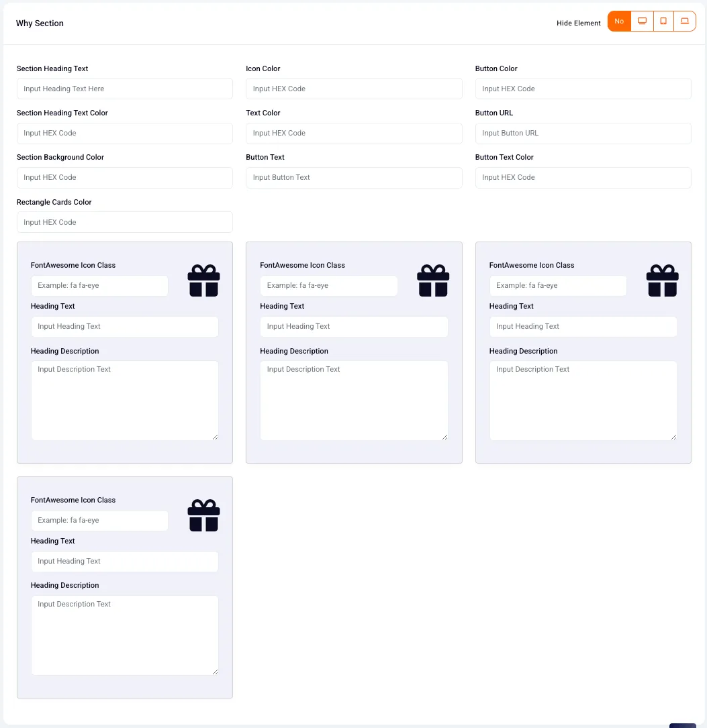Select the Section Background Color field
707x728 pixels.
[x=124, y=177]
